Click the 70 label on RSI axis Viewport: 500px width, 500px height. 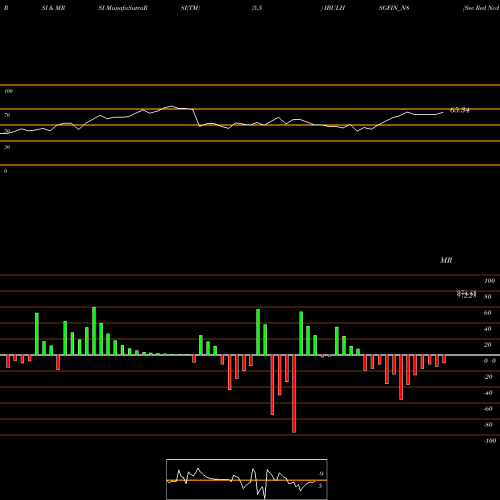pyautogui.click(x=7, y=115)
